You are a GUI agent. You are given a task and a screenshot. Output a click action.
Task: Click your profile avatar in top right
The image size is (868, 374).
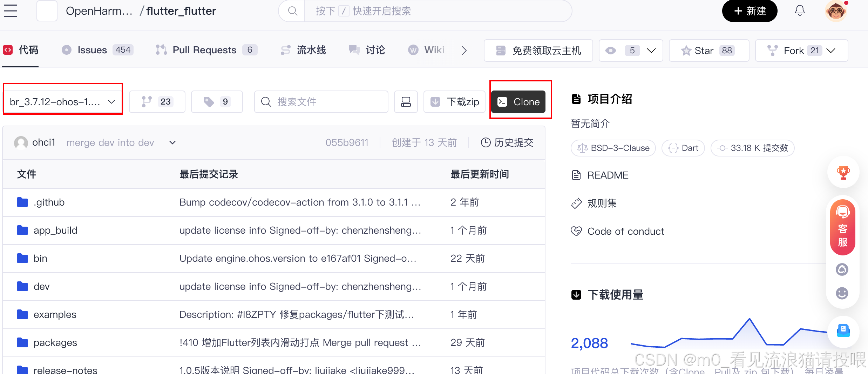pos(836,11)
